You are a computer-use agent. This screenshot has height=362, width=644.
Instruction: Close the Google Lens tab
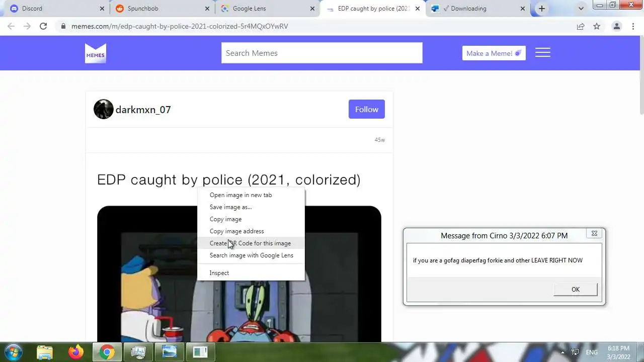(312, 9)
